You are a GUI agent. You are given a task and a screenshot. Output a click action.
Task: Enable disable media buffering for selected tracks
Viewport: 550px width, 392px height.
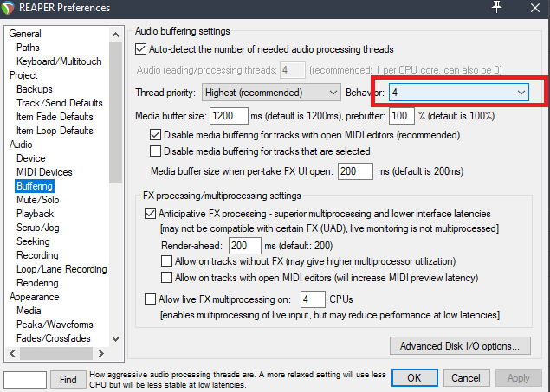point(155,151)
